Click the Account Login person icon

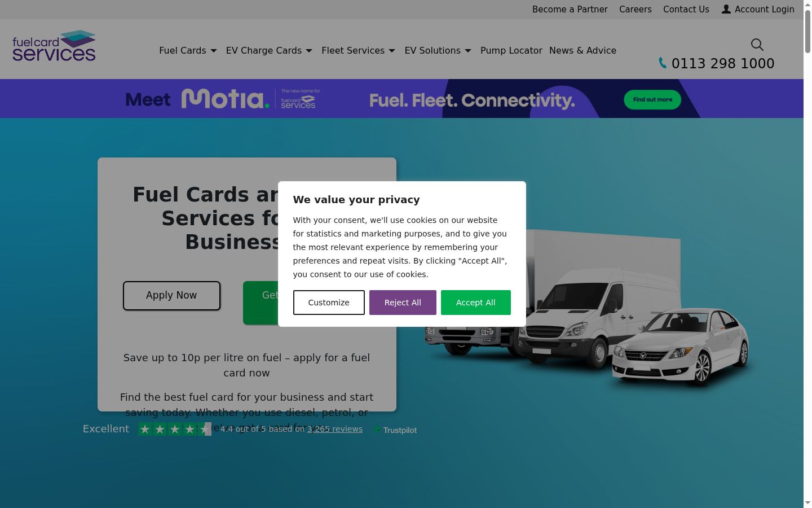coord(726,9)
